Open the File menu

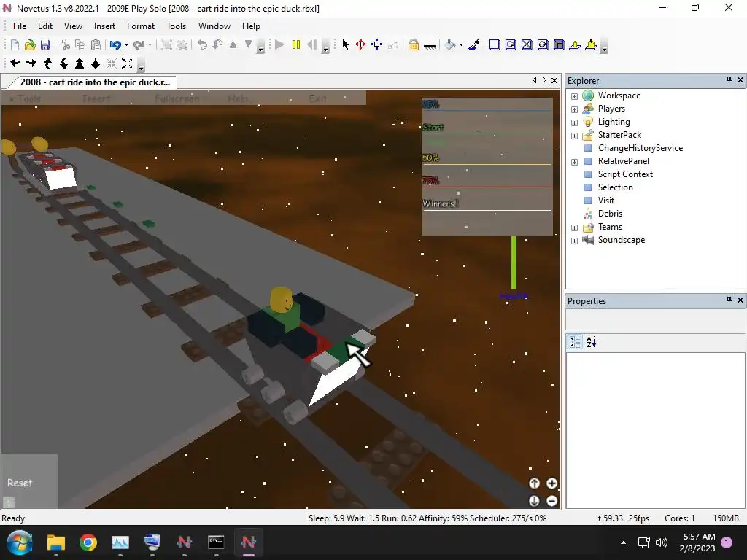click(x=20, y=26)
